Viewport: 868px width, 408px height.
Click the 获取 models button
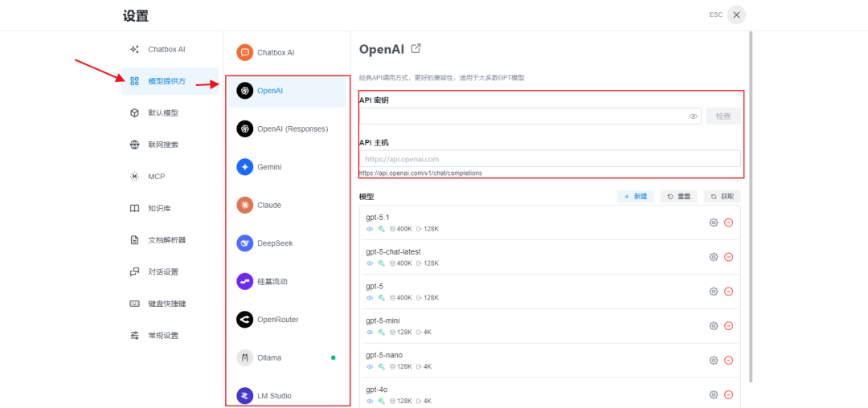[x=722, y=196]
